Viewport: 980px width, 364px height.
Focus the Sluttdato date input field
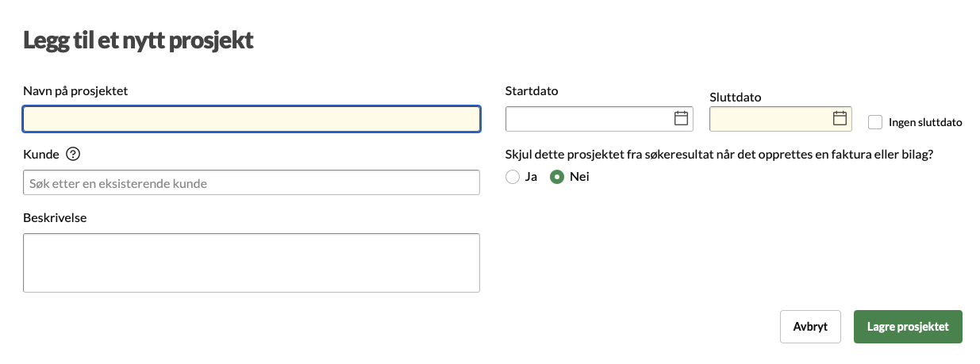(x=770, y=119)
